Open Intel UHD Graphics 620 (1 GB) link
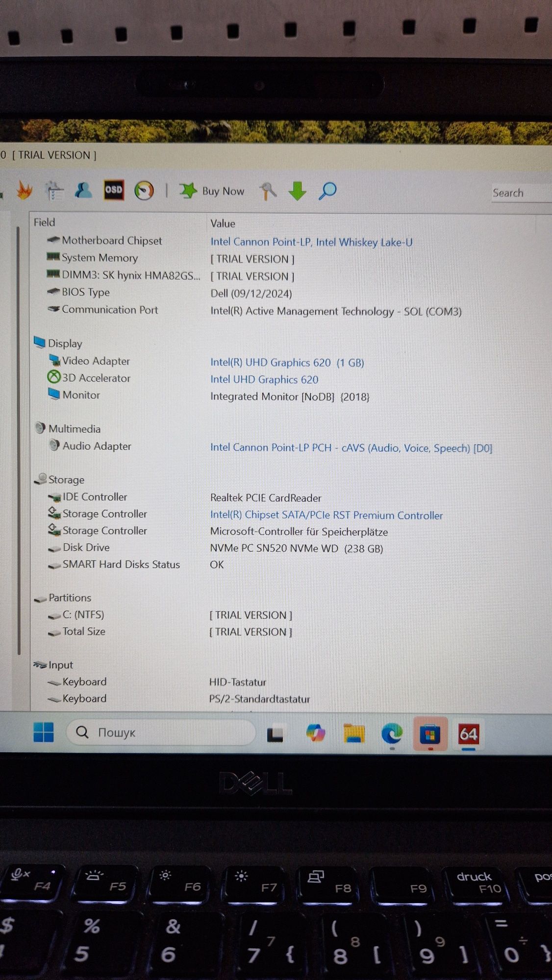 coord(287,363)
